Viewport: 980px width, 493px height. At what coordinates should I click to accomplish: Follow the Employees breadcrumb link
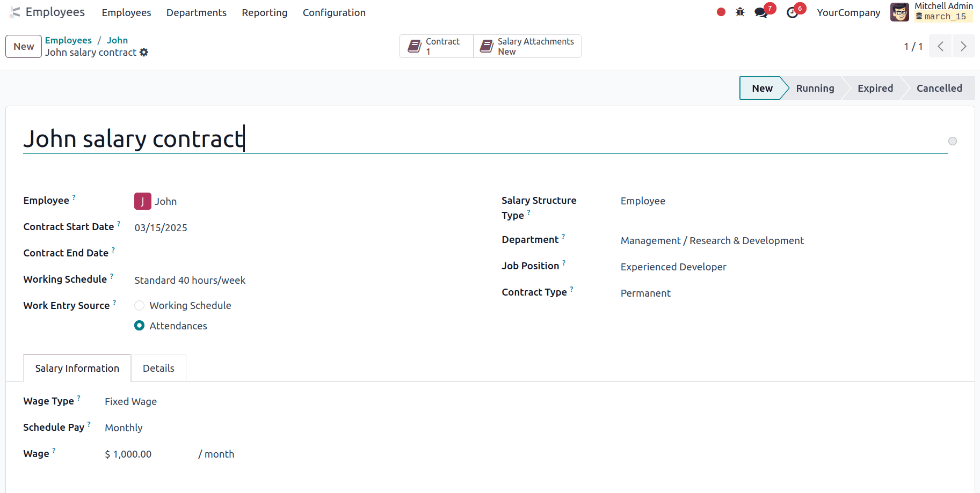[x=68, y=40]
